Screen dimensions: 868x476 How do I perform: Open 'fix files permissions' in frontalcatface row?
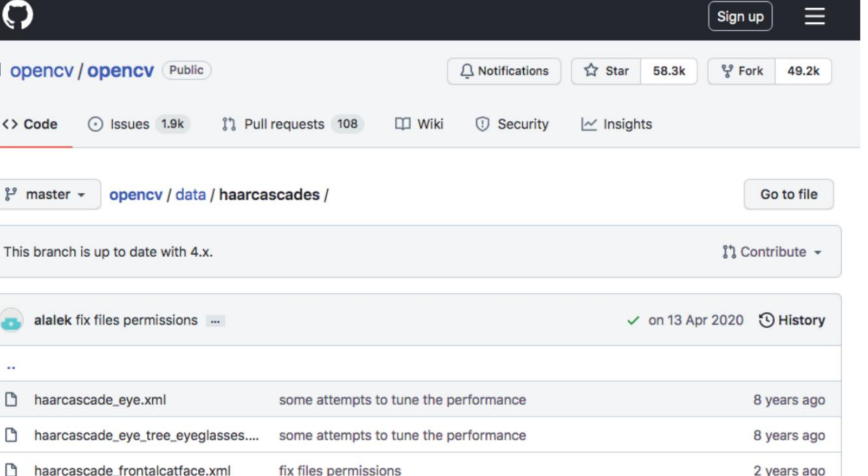(340, 470)
